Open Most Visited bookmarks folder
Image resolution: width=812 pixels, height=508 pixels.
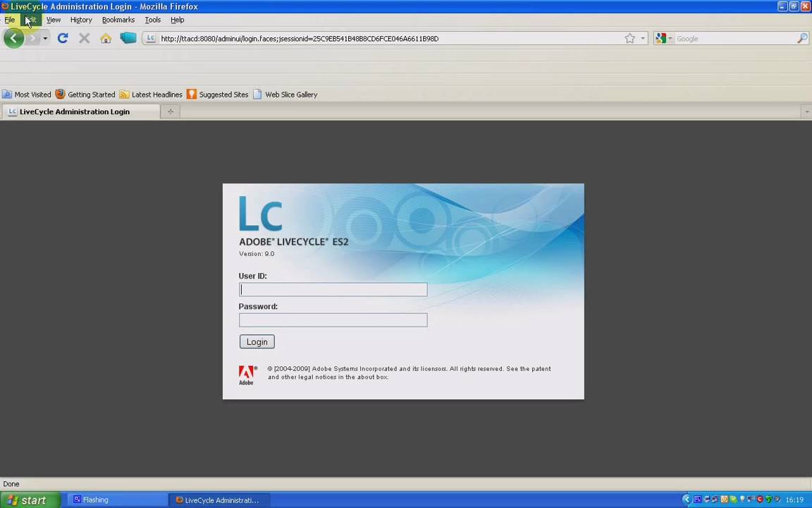[26, 95]
